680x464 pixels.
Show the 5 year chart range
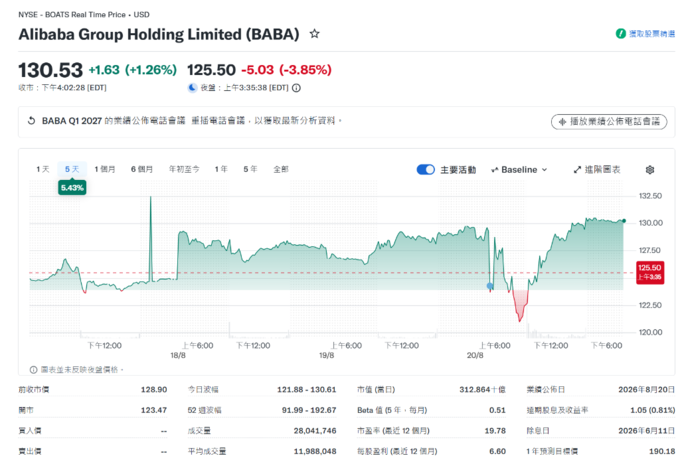click(250, 169)
